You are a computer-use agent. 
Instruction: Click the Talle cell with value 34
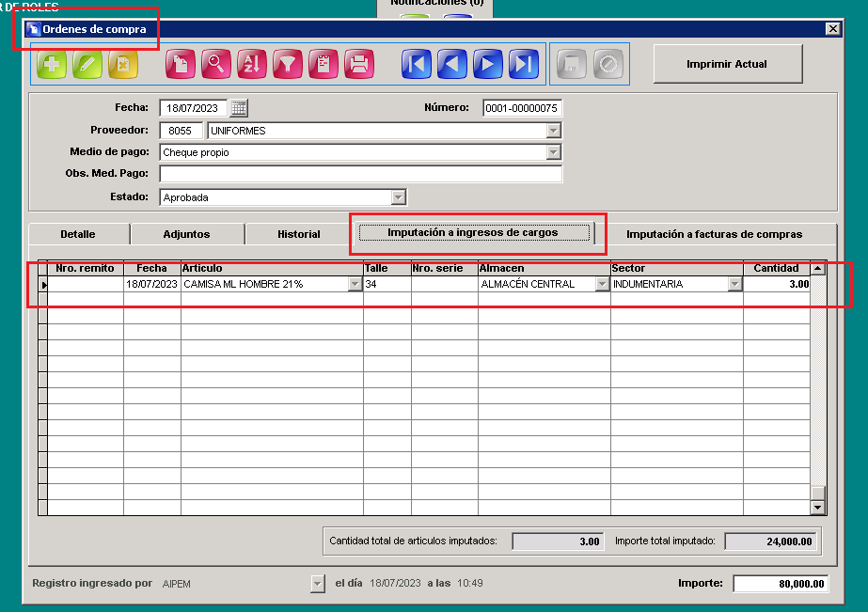coord(387,285)
